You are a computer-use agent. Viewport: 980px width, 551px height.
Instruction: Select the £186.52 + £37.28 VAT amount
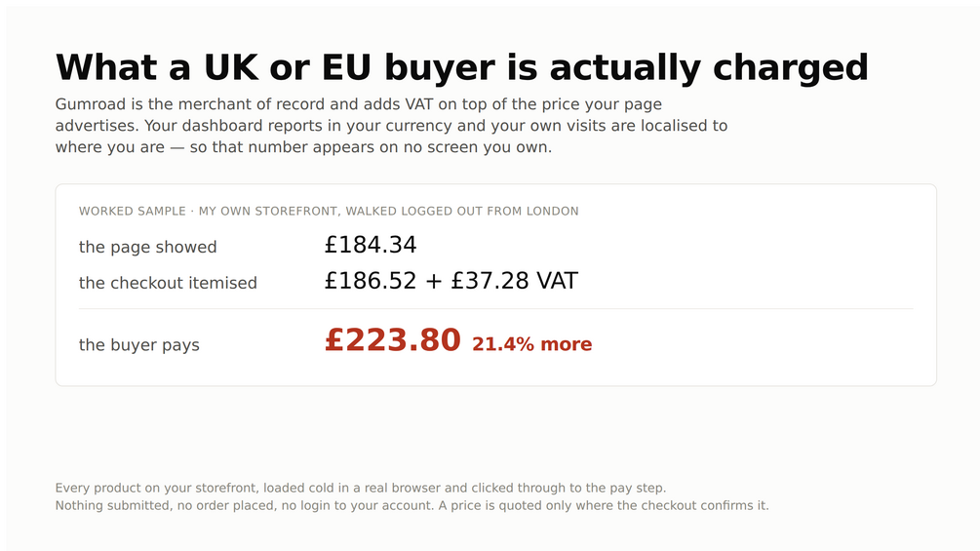(x=451, y=281)
